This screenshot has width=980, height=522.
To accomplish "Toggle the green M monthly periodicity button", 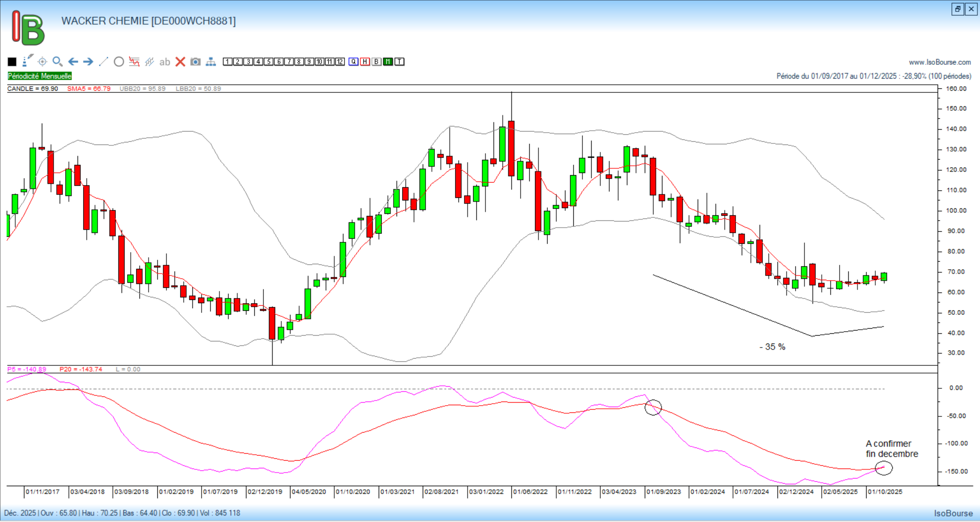I will pyautogui.click(x=388, y=62).
